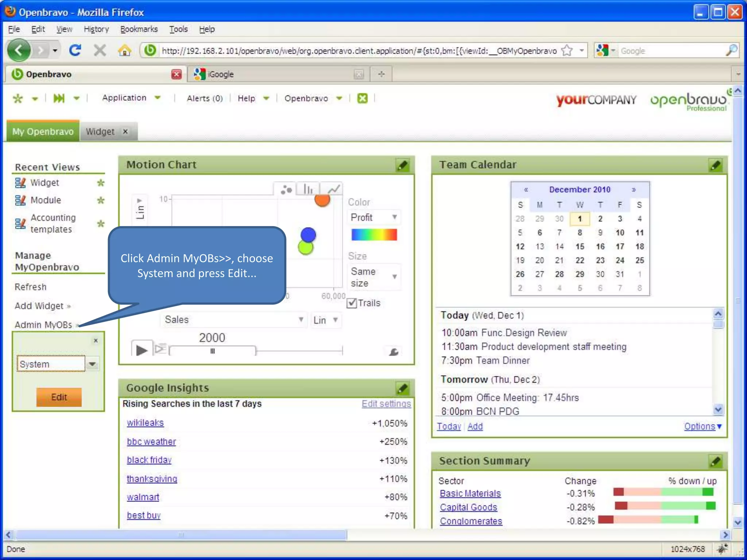Select bubble chart view icon
This screenshot has height=560, width=747.
(x=286, y=189)
